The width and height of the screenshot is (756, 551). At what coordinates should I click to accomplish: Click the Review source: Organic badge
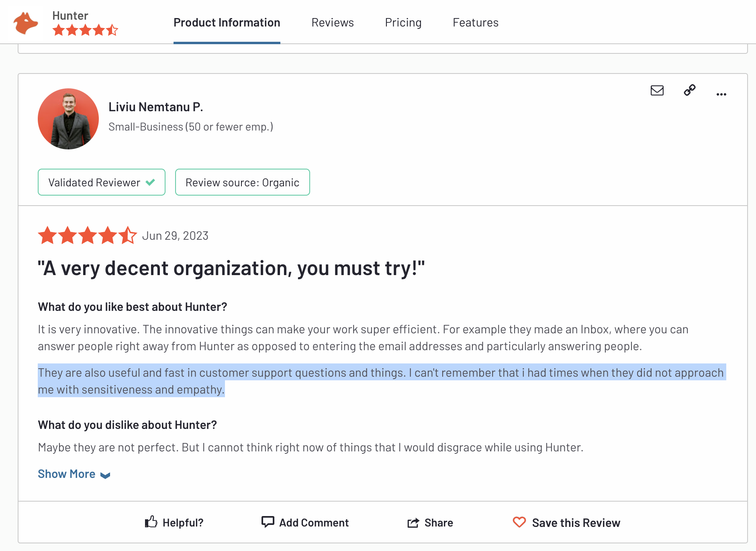pos(243,182)
